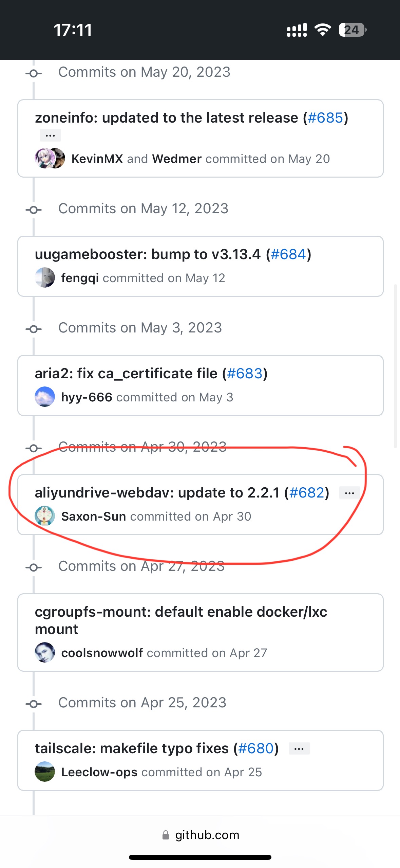Open coolsnowwolf's avatar on the cgroupfs-mount commit
Image resolution: width=400 pixels, height=868 pixels.
tap(44, 652)
